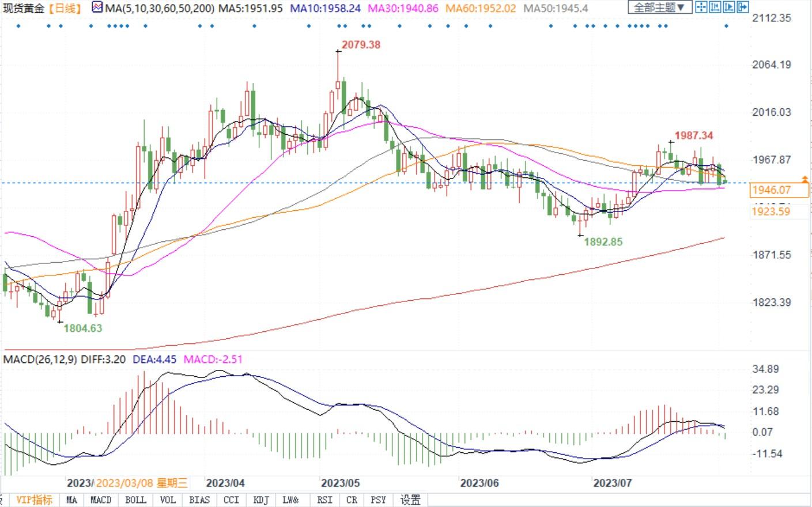Open the 全部主题 dropdown
Image resolution: width=812 pixels, height=507 pixels.
[659, 7]
